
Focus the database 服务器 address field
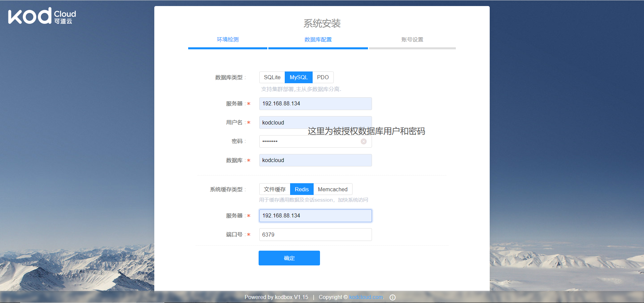point(315,104)
